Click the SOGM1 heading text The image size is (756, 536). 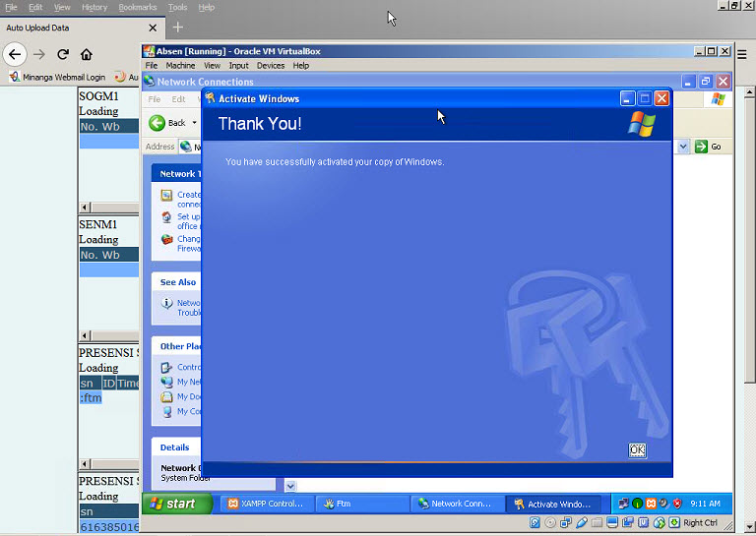pos(98,96)
